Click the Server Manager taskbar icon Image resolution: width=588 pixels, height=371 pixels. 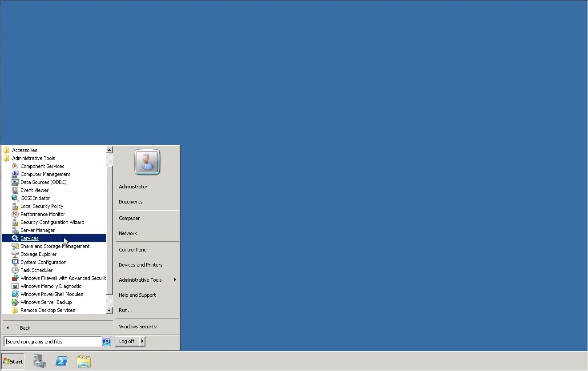tap(40, 361)
